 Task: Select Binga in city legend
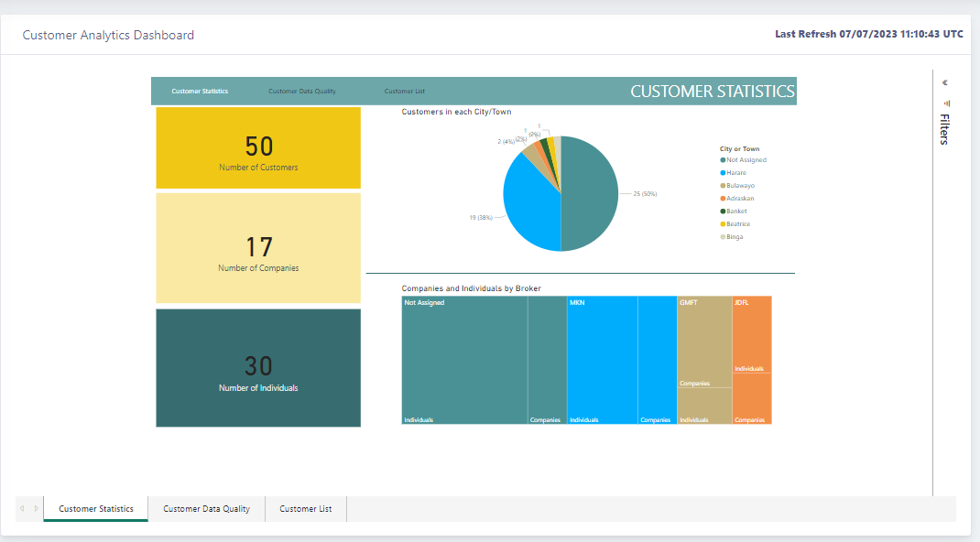(x=732, y=236)
